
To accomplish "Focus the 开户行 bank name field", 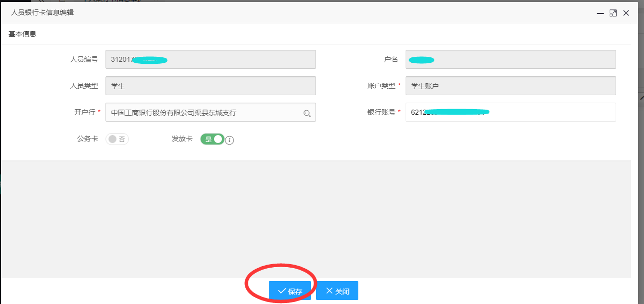I will point(204,113).
